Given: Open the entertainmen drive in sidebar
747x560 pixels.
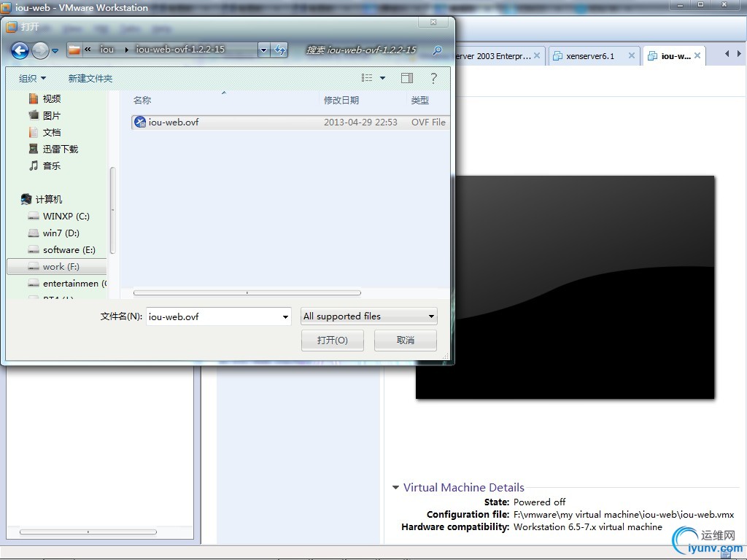Looking at the screenshot, I should click(x=68, y=284).
